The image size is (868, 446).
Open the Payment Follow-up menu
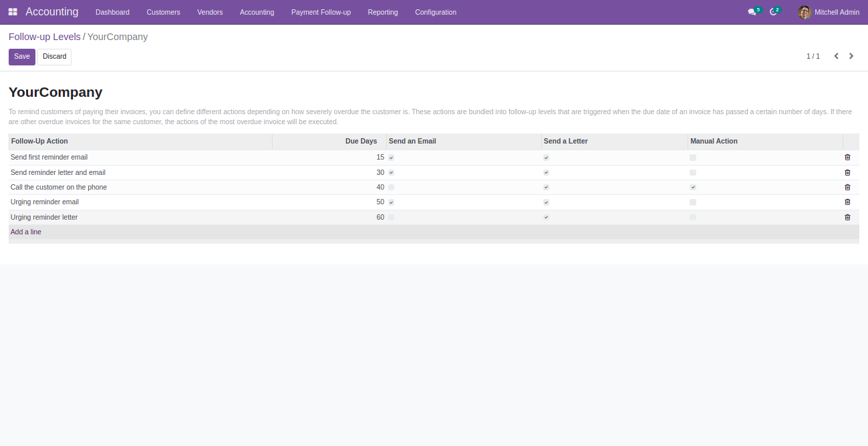coord(321,12)
